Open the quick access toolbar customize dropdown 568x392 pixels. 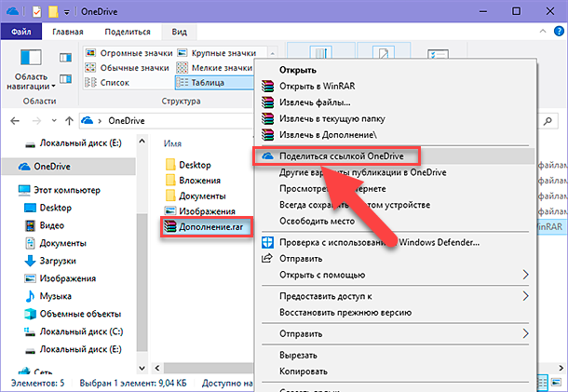(67, 12)
